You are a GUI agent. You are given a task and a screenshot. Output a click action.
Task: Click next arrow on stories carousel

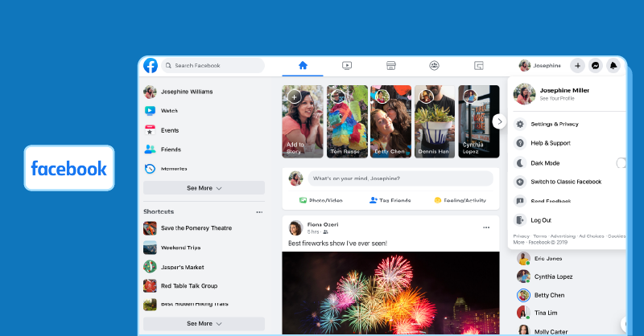499,121
